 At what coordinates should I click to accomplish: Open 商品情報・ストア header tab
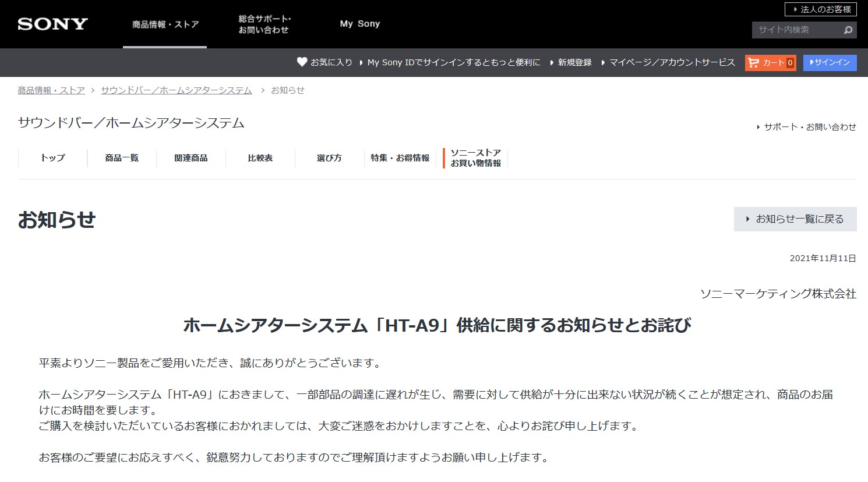[x=165, y=24]
